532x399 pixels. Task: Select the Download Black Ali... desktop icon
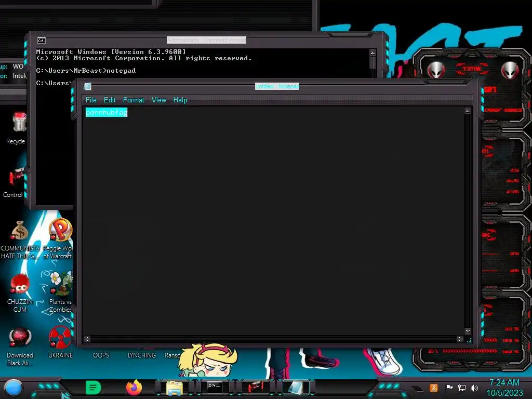(20, 347)
